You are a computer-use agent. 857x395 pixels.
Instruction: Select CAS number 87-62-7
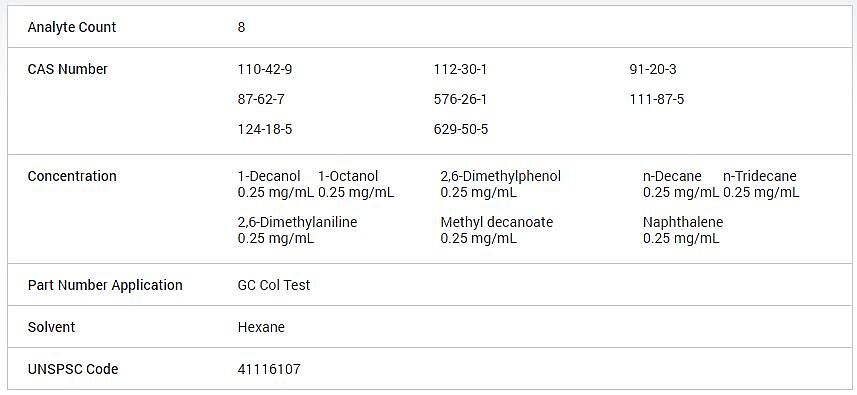[x=261, y=99]
